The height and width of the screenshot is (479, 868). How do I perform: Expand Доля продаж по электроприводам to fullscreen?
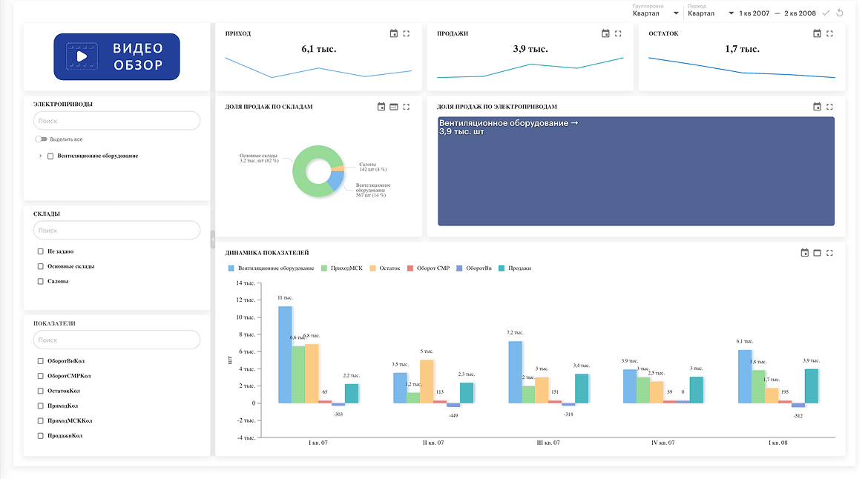(830, 107)
